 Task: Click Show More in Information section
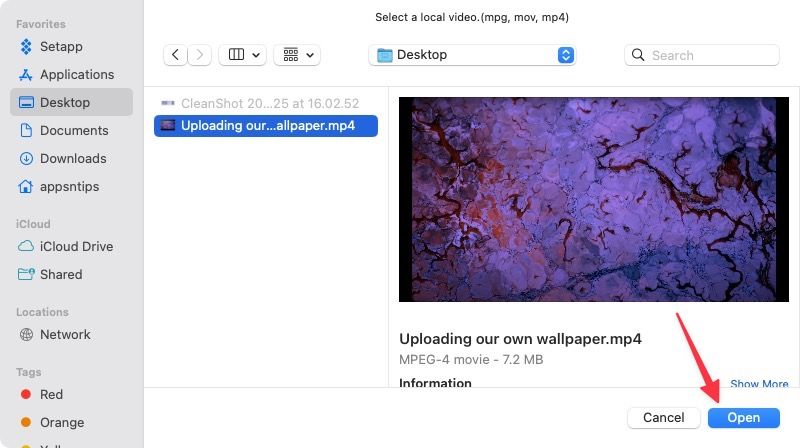(759, 383)
